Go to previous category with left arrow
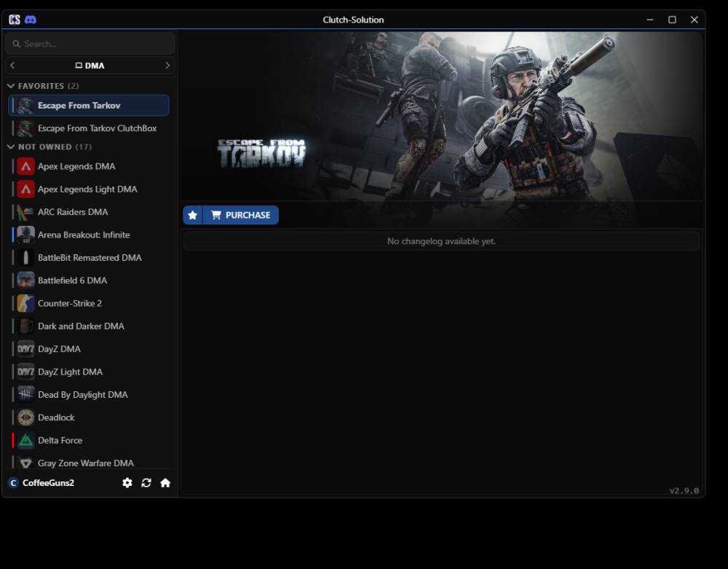Screen dimensions: 728x569 12,66
